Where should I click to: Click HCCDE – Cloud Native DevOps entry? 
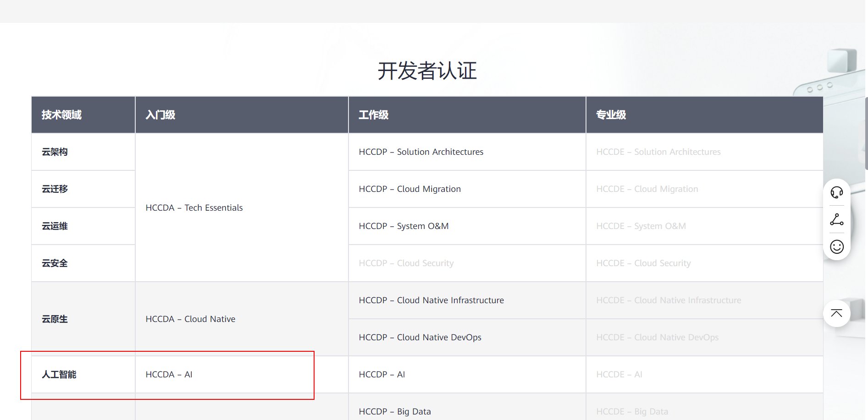(x=657, y=338)
